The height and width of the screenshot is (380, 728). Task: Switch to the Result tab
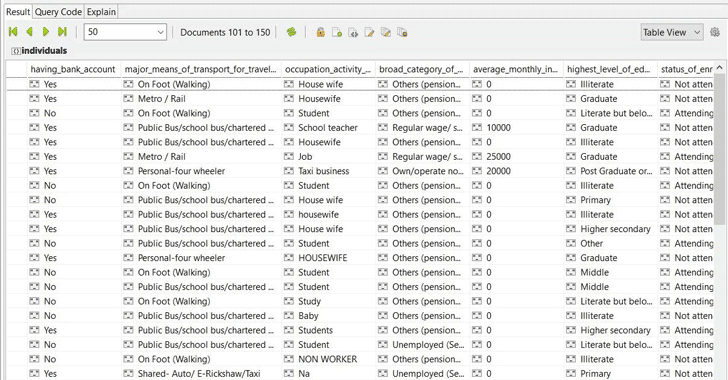[x=18, y=12]
